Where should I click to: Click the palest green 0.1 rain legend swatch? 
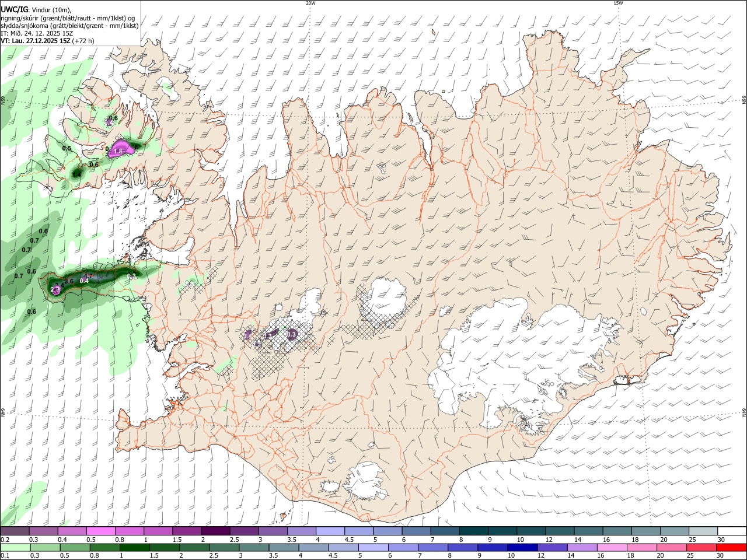15,547
